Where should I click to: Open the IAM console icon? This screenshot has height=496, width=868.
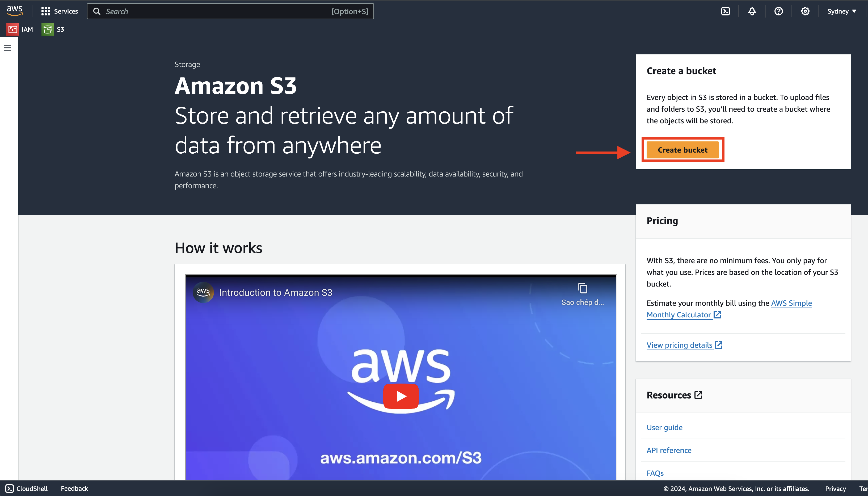point(12,29)
